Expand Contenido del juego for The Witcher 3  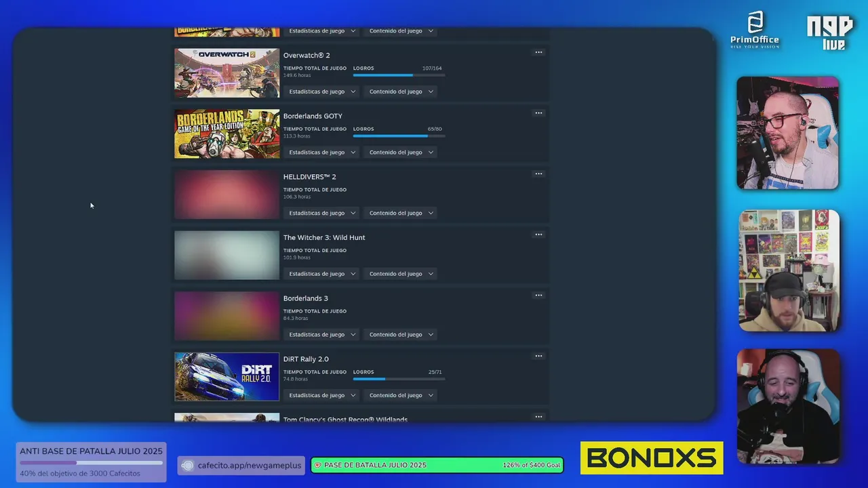(x=401, y=274)
